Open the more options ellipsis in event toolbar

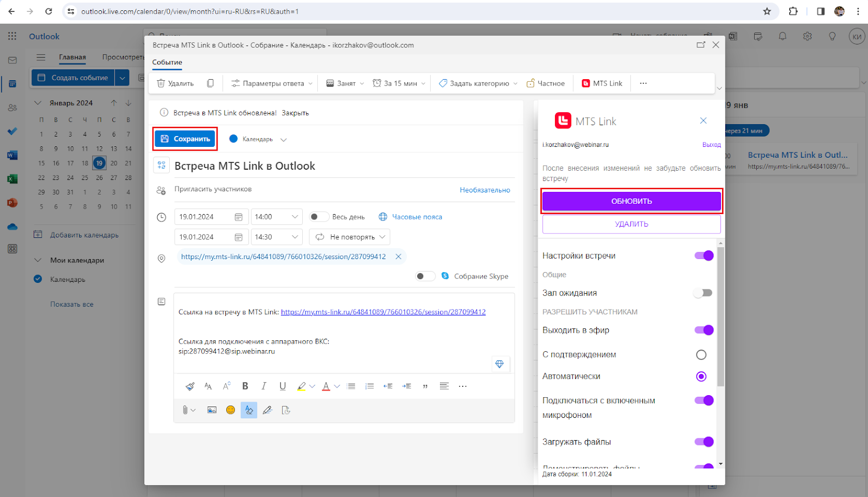click(643, 83)
